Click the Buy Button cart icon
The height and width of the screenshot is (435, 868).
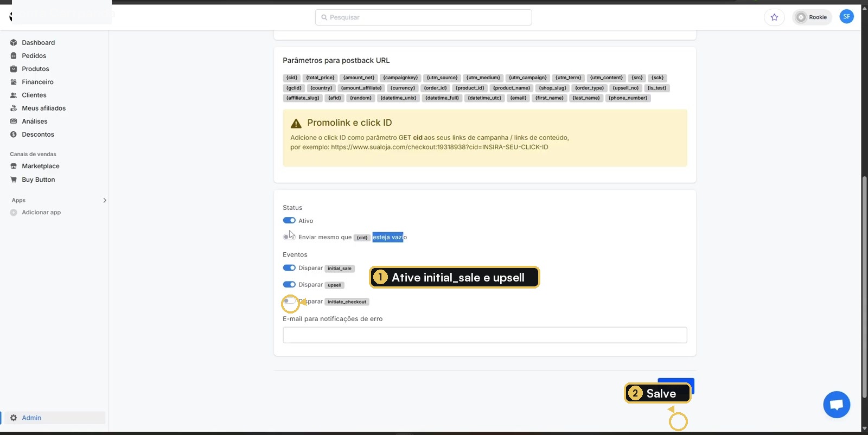(14, 180)
